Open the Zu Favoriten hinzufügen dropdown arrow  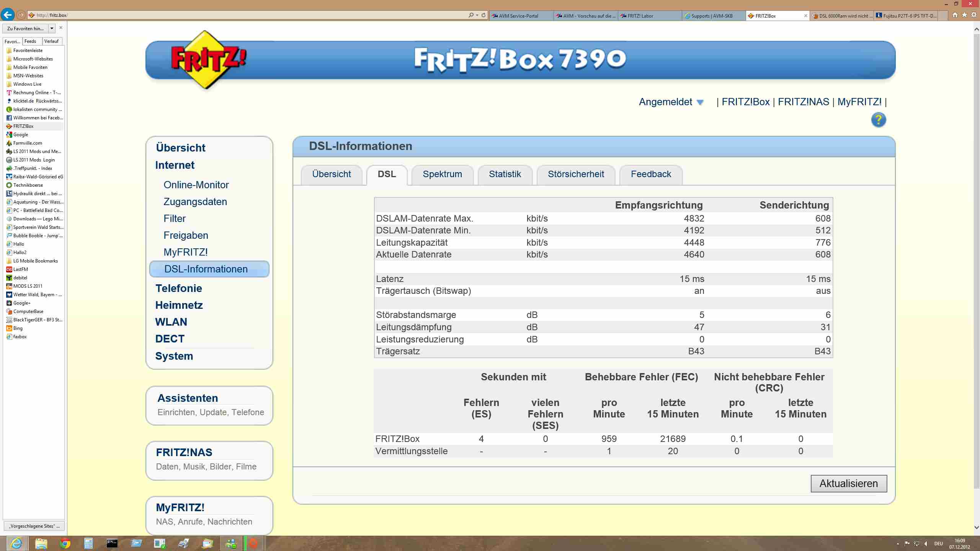point(52,28)
